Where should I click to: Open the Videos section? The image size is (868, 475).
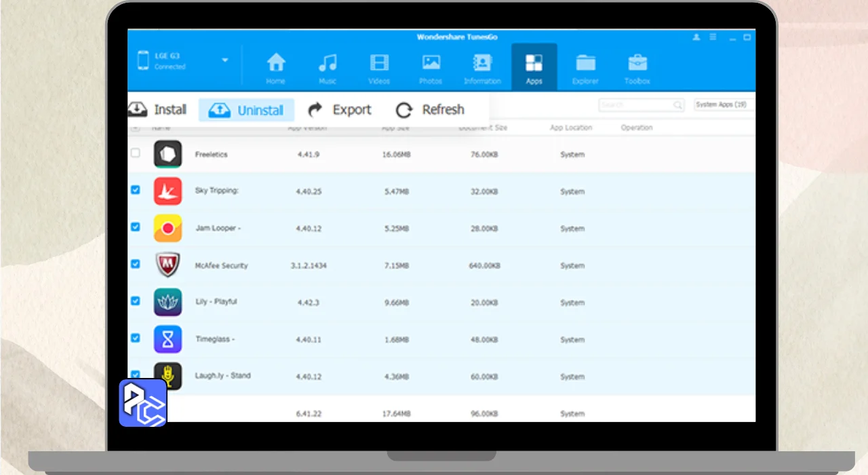click(x=379, y=68)
